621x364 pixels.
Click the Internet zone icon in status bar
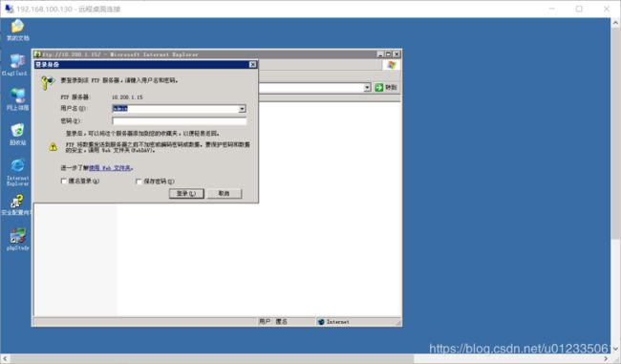pos(321,322)
